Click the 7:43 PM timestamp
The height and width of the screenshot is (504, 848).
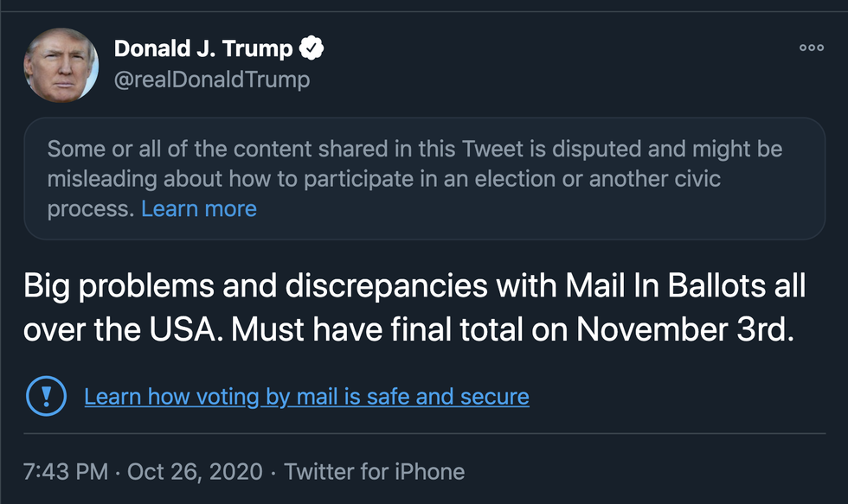[66, 472]
